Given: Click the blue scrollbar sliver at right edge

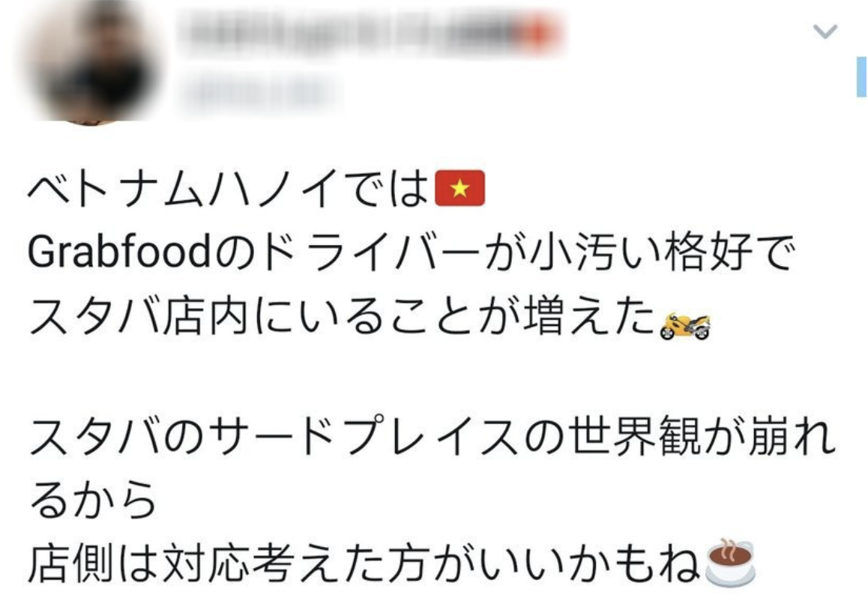Looking at the screenshot, I should click(861, 76).
